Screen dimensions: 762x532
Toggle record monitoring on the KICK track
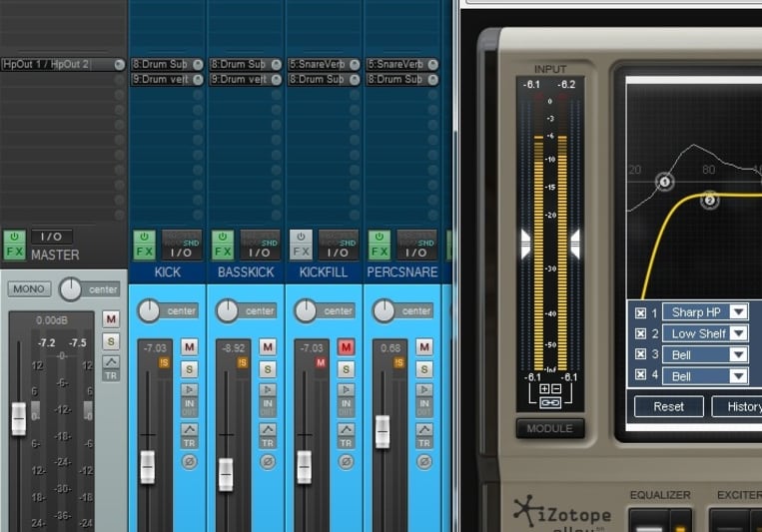(189, 389)
